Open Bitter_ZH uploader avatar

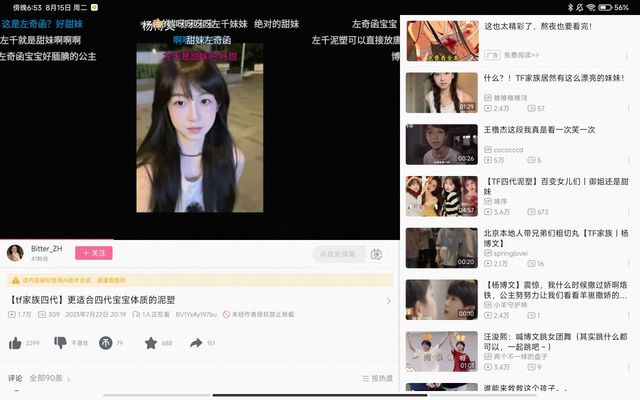[x=15, y=253]
